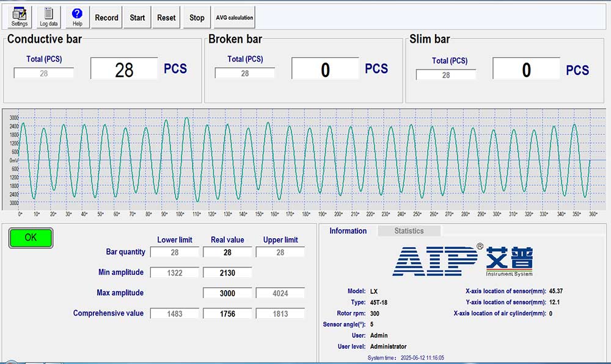Click the Slim bar count field

pyautogui.click(x=526, y=69)
